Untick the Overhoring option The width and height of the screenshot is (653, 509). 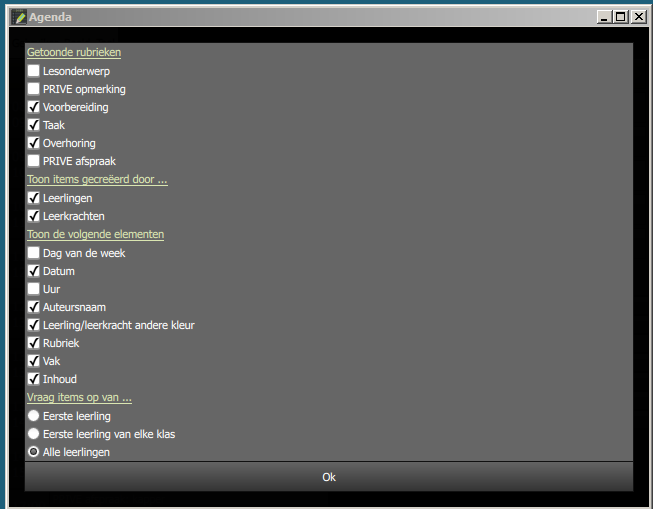pos(33,143)
